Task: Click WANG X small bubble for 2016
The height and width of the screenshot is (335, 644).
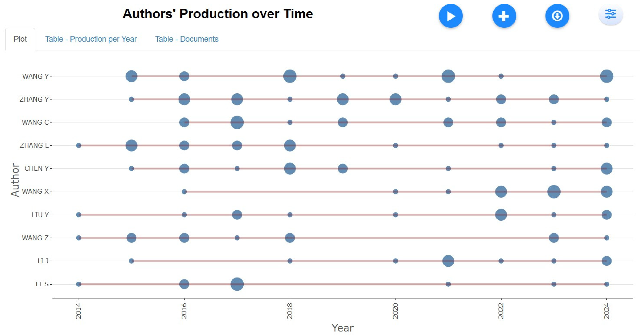Action: coord(184,192)
